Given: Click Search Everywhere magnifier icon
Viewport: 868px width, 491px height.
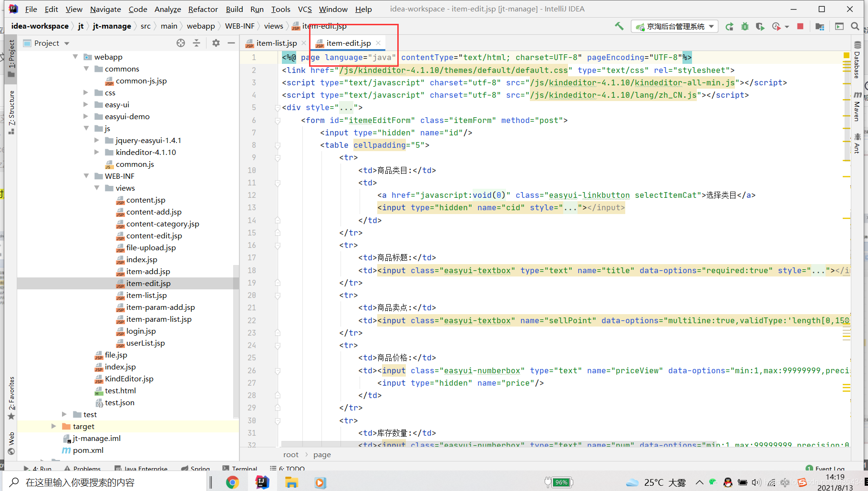Looking at the screenshot, I should 855,26.
